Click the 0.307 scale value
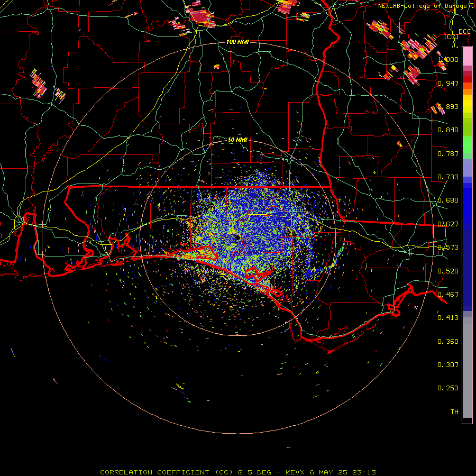This screenshot has height=476, width=476. 448,365
